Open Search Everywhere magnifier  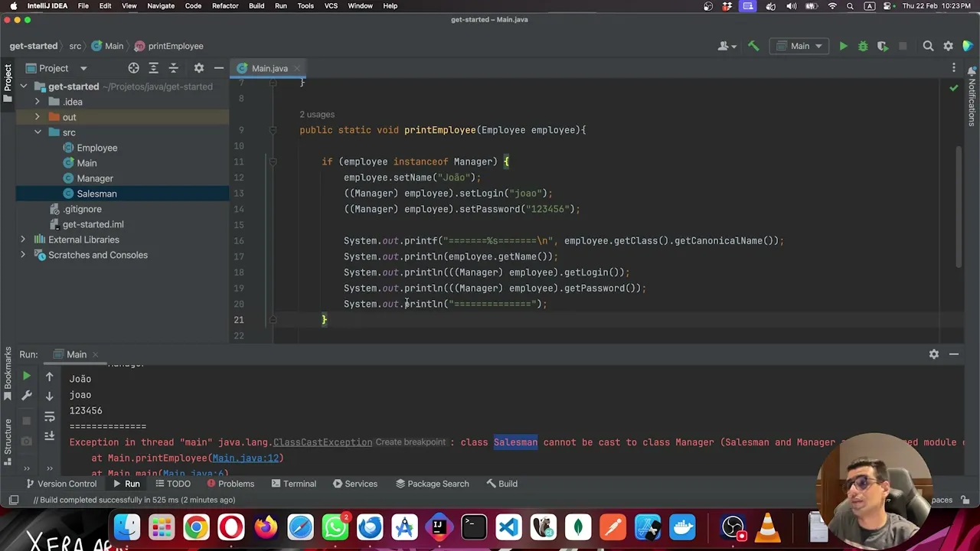928,46
